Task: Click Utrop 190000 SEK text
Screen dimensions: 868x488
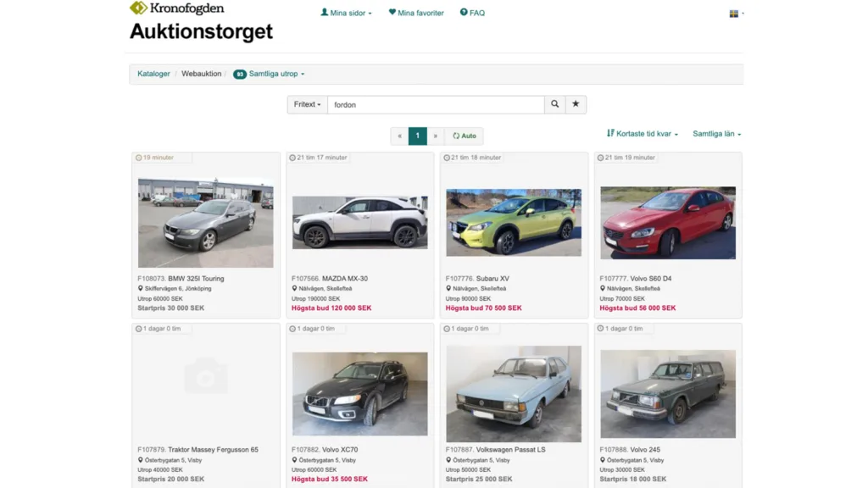Action: coord(315,299)
